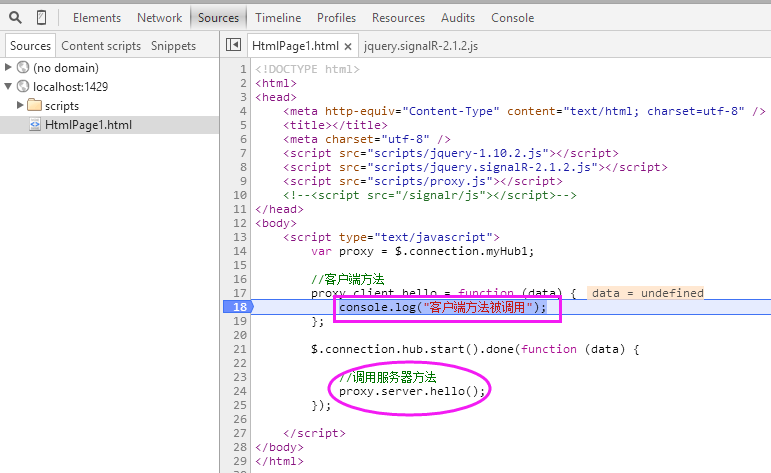Select the Sources navigator sub-tab
Image resolution: width=771 pixels, height=473 pixels.
click(x=30, y=46)
